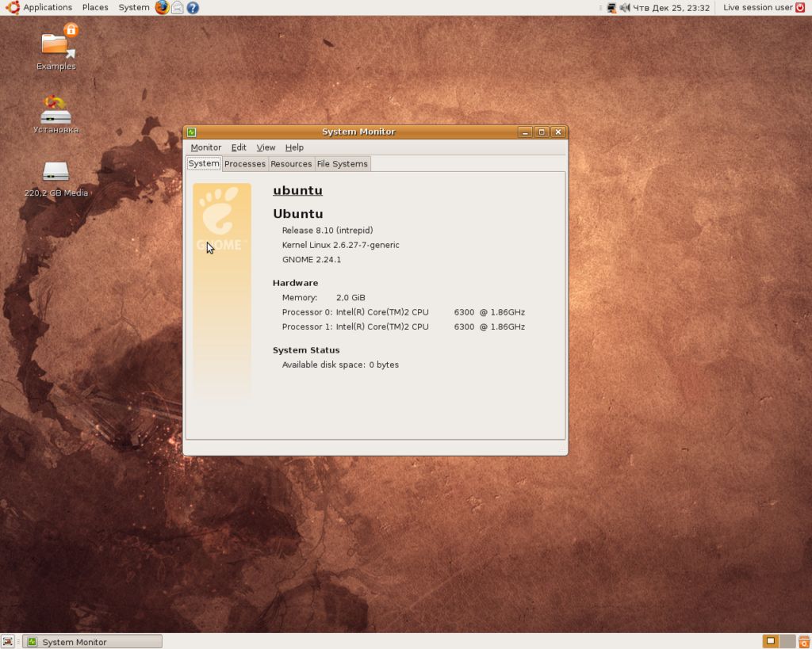Switch to the Processes tab
812x649 pixels.
[244, 164]
